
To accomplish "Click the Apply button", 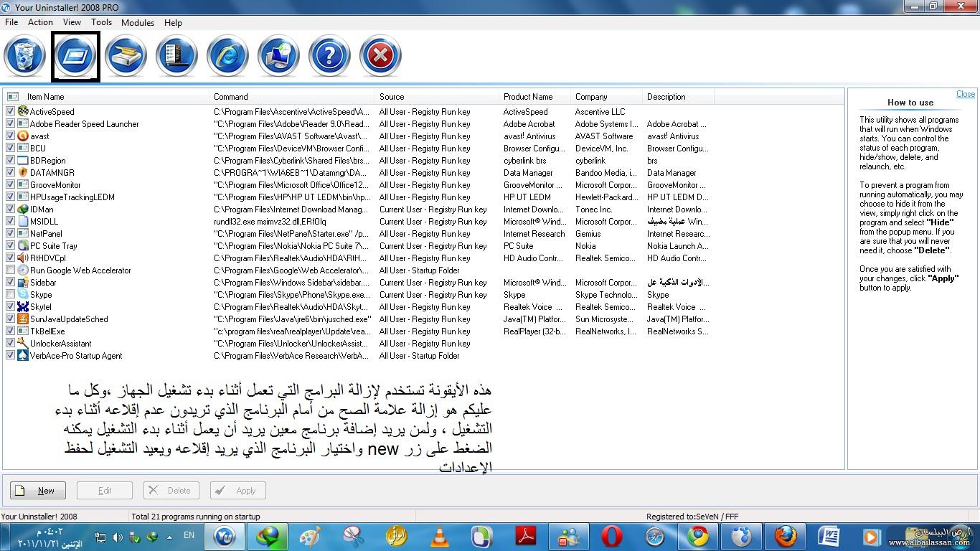I will tap(238, 491).
